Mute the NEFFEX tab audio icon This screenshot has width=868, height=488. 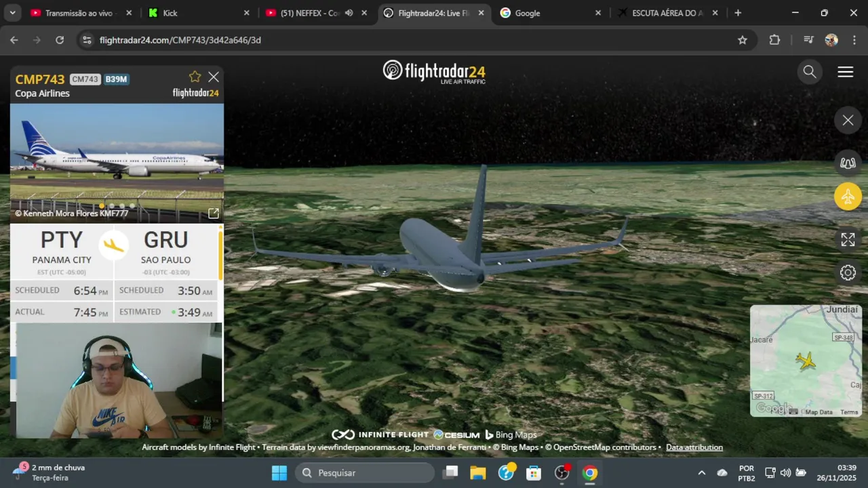[349, 13]
